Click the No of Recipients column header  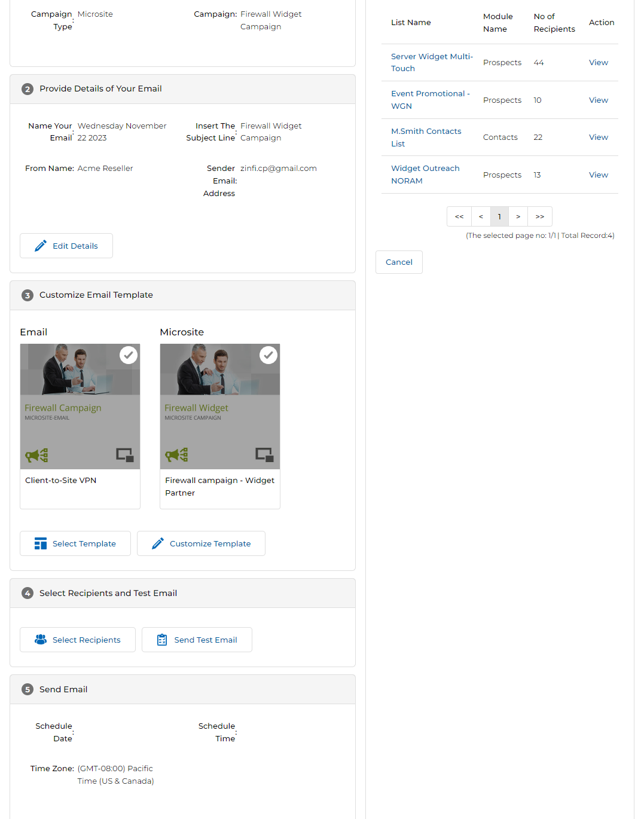pos(554,23)
